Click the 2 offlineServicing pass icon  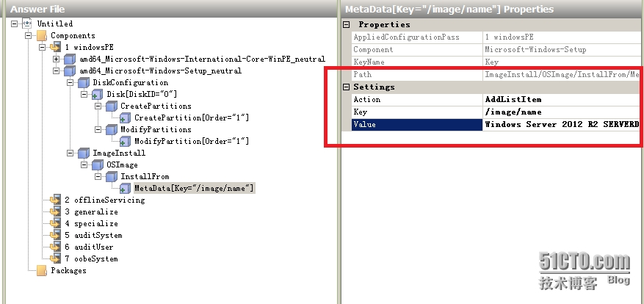pyautogui.click(x=56, y=200)
